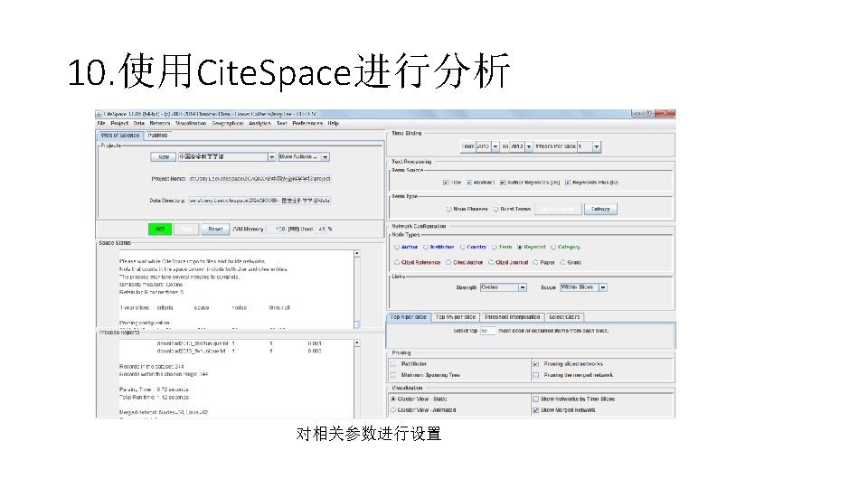Enable Pathfinder pruning checkbox

pyautogui.click(x=393, y=364)
